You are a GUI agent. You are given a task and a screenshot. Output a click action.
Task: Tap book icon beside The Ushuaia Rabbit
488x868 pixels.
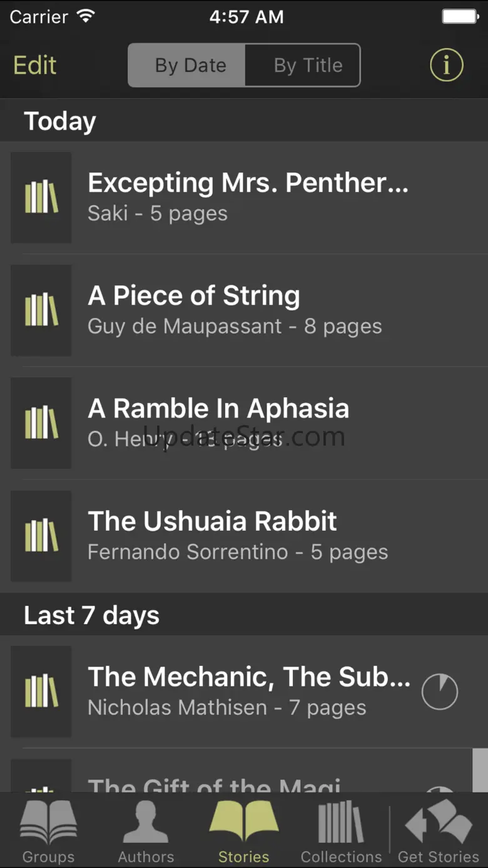pos(41,536)
